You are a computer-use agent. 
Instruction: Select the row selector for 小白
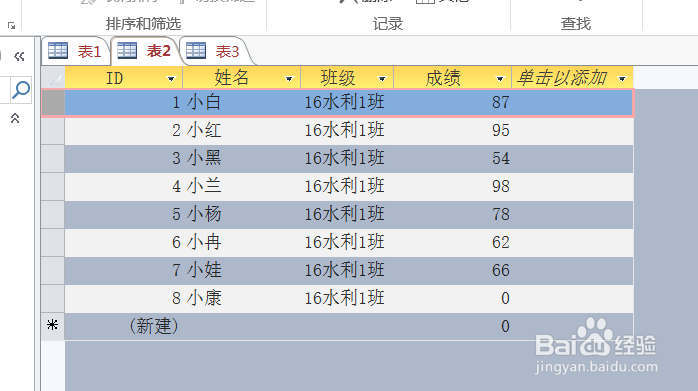(53, 103)
